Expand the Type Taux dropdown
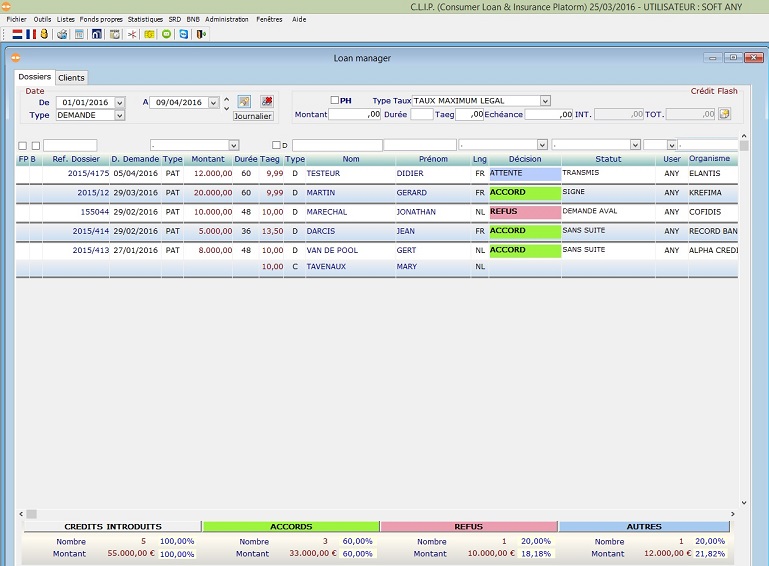The height and width of the screenshot is (566, 769). [545, 101]
